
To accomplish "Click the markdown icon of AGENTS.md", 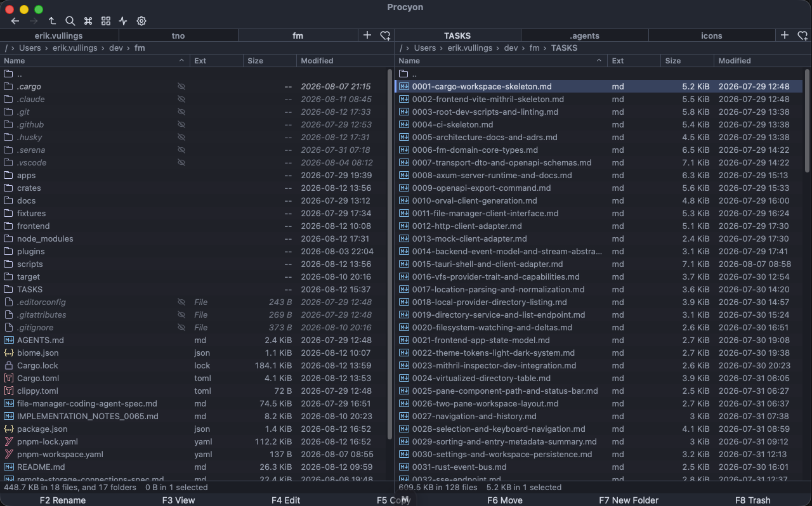I will pyautogui.click(x=9, y=340).
